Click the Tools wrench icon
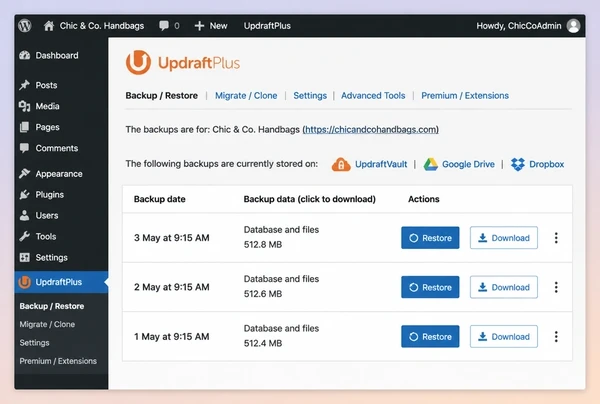This screenshot has width=600, height=404. pos(25,236)
